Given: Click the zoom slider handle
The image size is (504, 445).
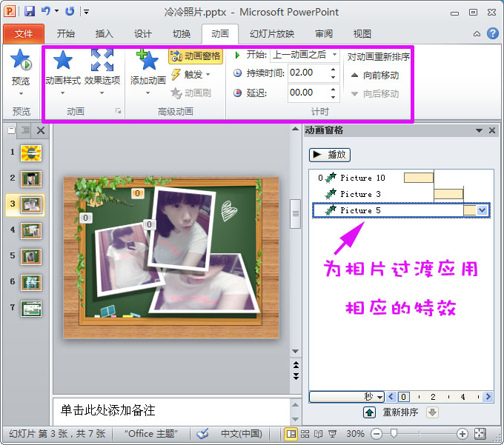Looking at the screenshot, I should coord(394,434).
